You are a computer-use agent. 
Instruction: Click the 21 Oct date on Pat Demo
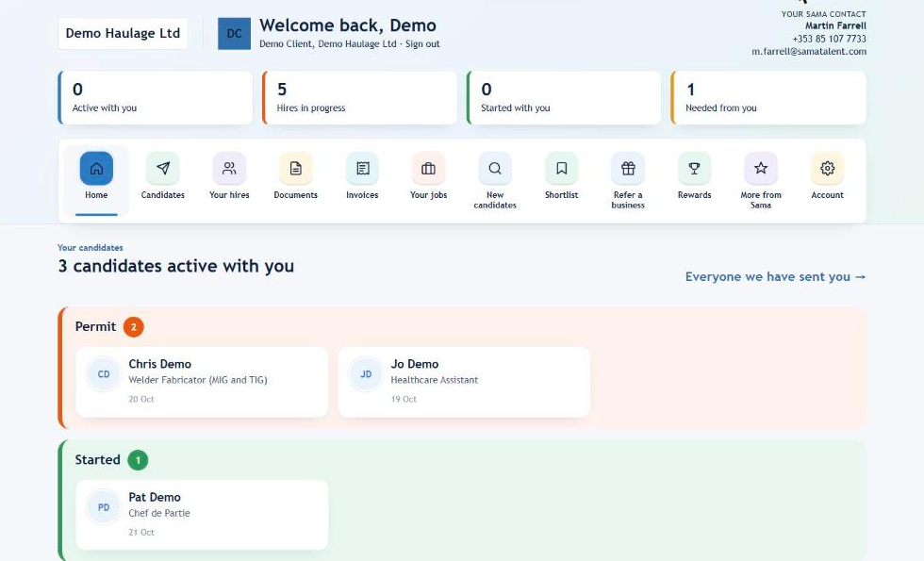tap(141, 533)
